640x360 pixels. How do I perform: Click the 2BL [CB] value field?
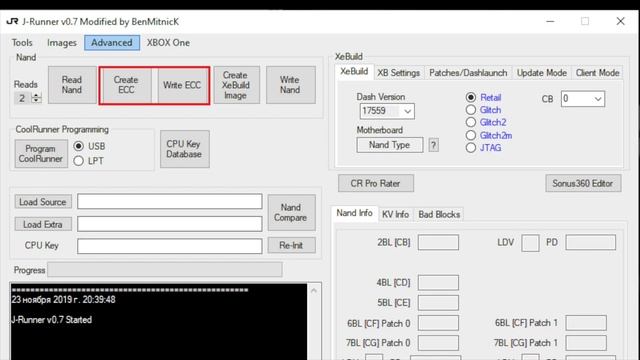tap(438, 242)
